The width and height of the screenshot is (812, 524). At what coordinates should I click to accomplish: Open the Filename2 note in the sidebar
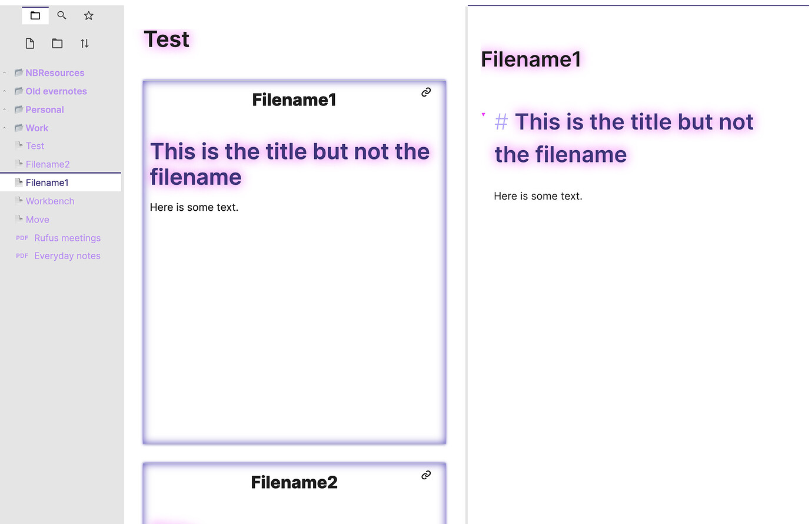tap(48, 164)
